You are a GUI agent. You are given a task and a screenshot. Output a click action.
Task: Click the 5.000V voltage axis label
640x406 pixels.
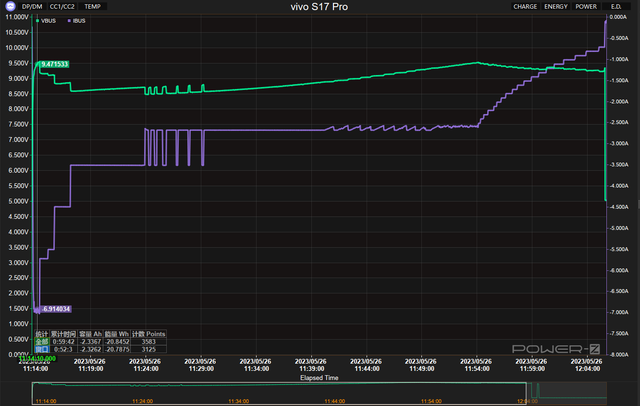click(x=18, y=201)
